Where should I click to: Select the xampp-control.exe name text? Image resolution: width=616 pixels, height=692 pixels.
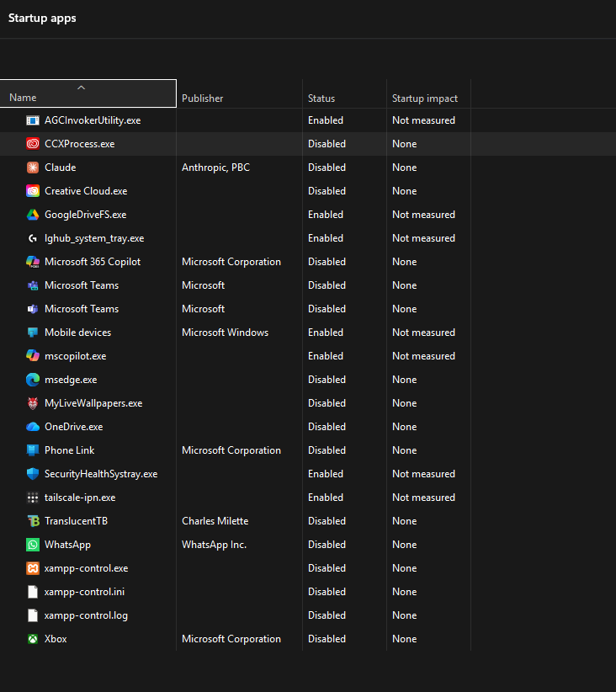pos(86,568)
